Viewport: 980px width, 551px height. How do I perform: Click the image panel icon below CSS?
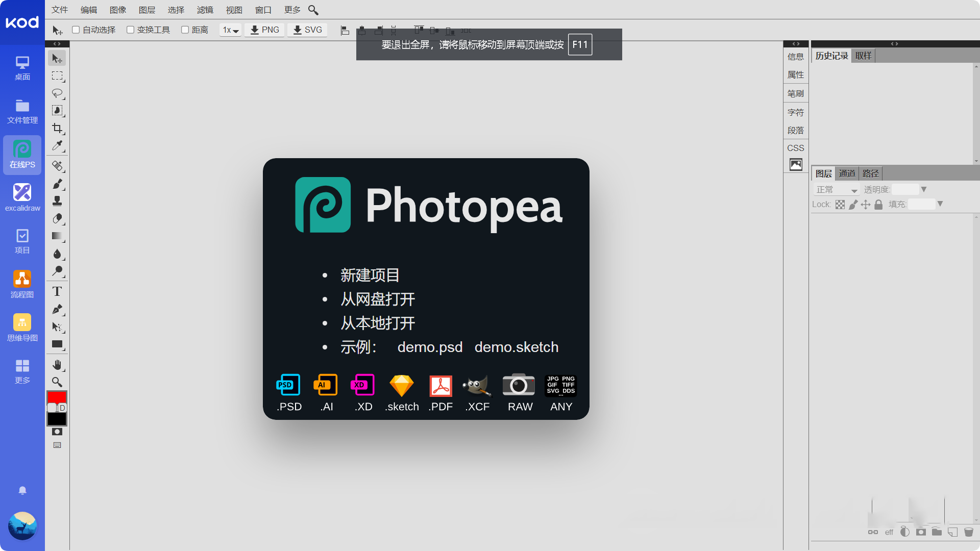pos(796,165)
